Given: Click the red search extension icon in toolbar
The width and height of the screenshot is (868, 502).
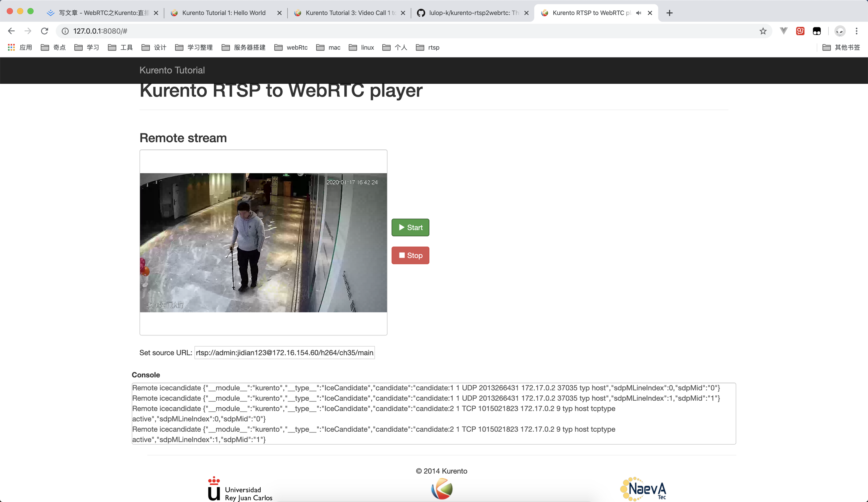Looking at the screenshot, I should [800, 31].
